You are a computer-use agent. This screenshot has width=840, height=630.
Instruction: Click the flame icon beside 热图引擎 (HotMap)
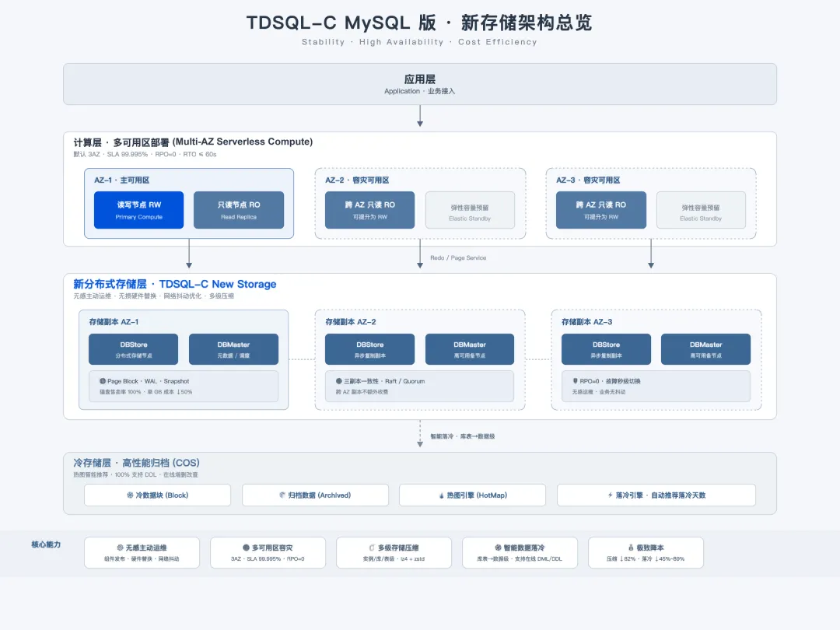tap(442, 495)
